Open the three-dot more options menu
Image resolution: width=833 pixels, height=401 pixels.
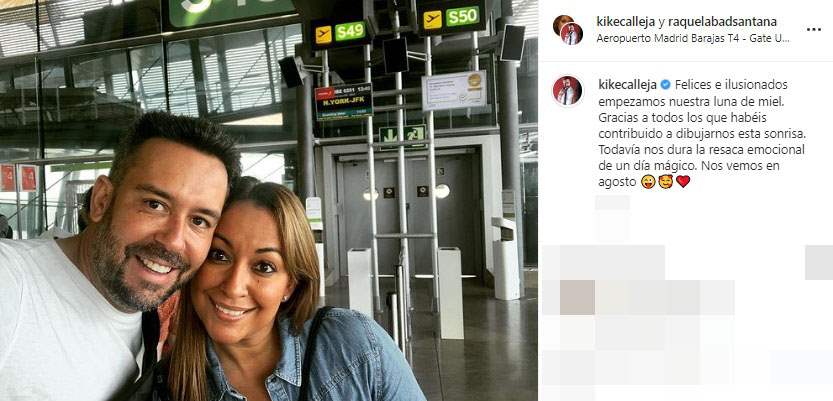[x=813, y=30]
